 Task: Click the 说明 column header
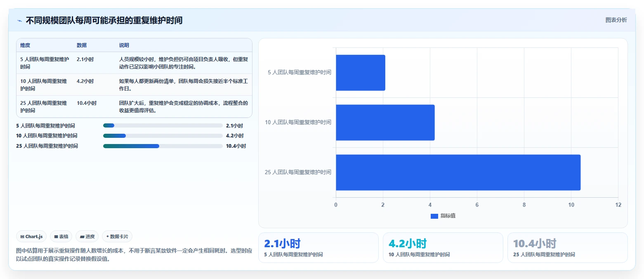click(x=124, y=45)
